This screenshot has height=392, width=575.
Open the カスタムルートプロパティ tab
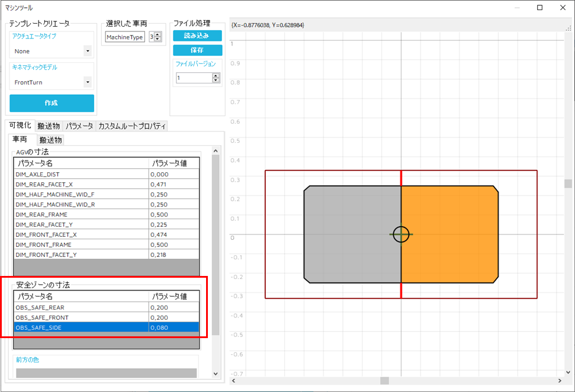click(x=132, y=126)
